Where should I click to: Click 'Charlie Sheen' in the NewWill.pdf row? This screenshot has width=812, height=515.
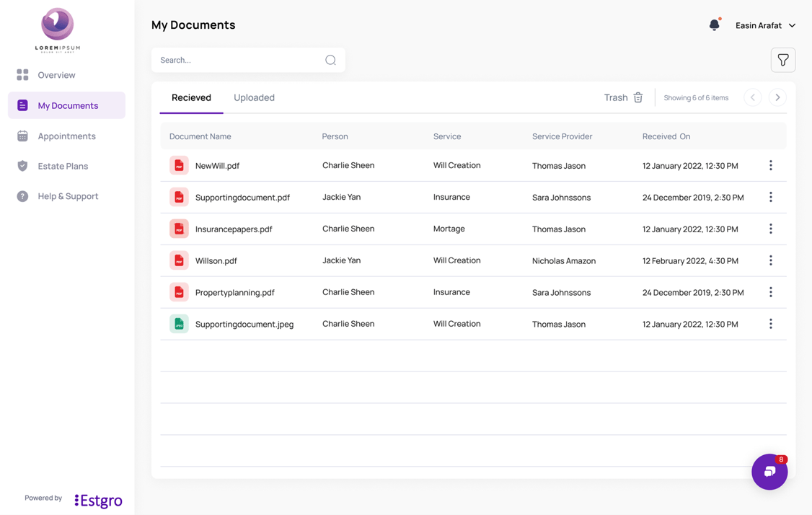tap(348, 165)
